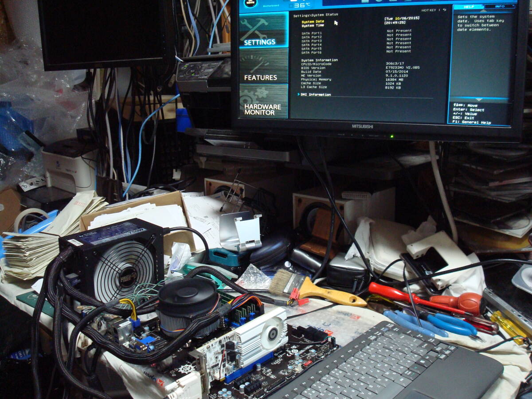
Task: Click the 36°C motherboard temperature readout
Action: coord(302,5)
